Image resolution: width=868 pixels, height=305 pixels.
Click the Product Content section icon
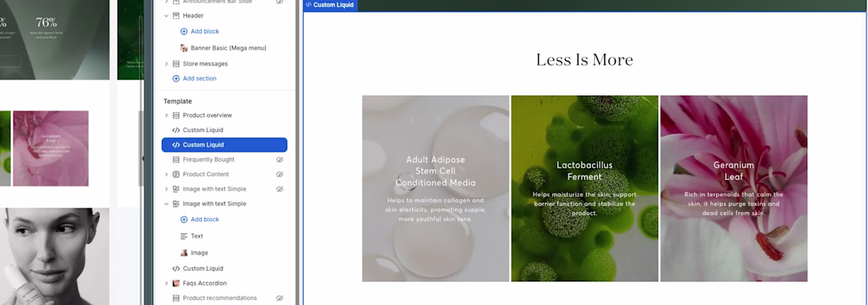tap(176, 174)
